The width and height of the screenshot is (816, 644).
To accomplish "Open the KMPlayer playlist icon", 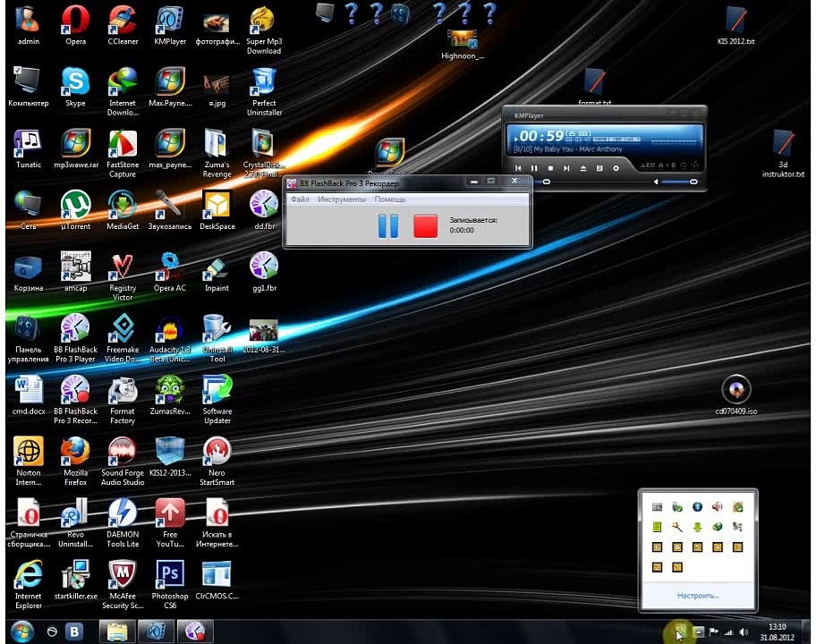I will click(x=599, y=168).
